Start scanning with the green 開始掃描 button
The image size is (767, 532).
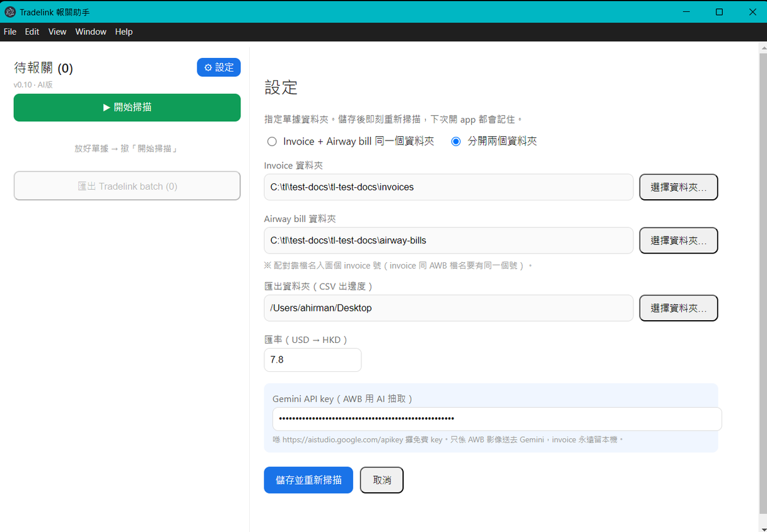click(x=127, y=107)
